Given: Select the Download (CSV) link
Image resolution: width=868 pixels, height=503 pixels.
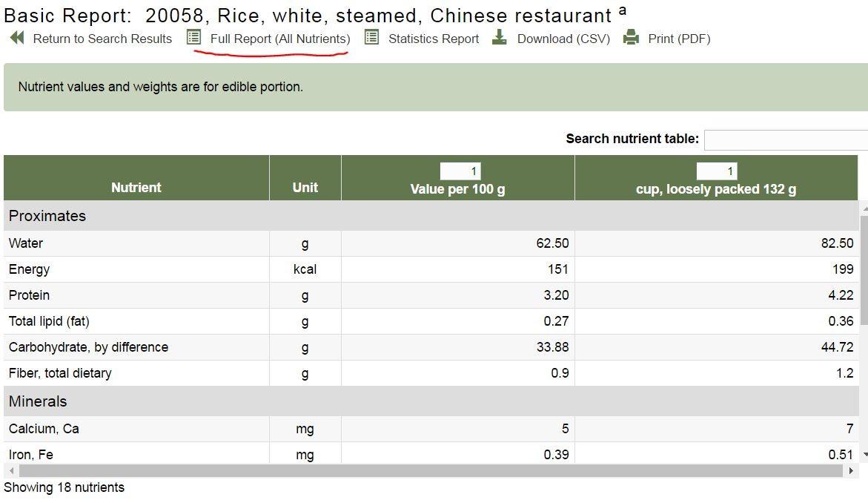Looking at the screenshot, I should (x=563, y=39).
